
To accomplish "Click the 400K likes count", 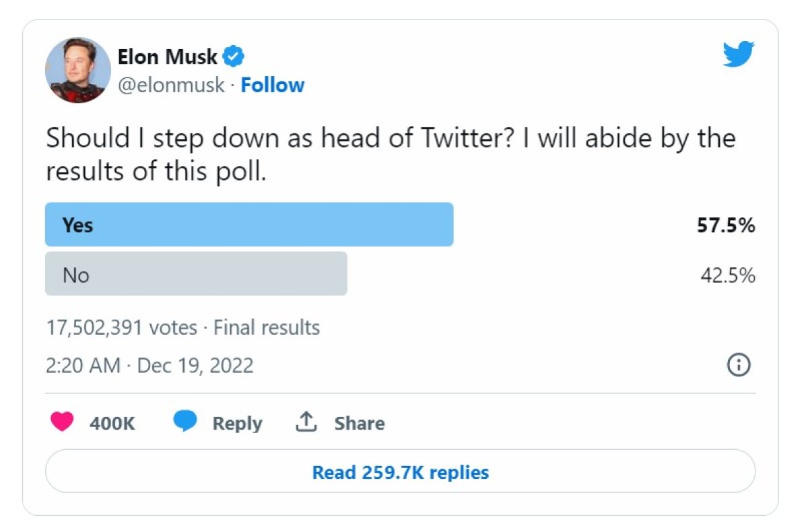I will click(x=112, y=424).
